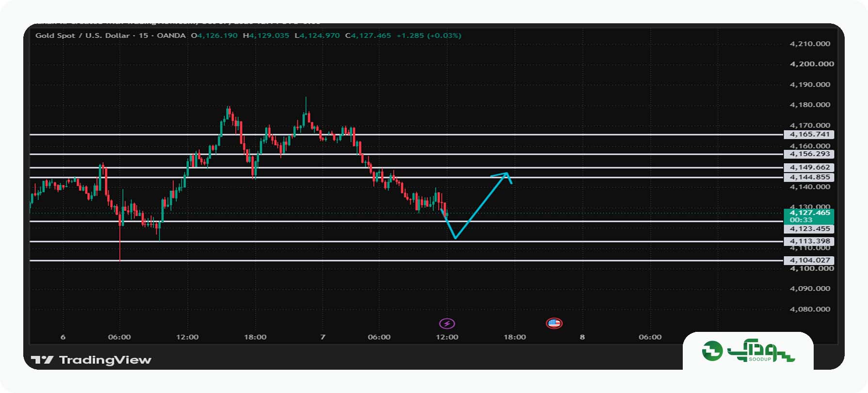Select the 4,104.027 price level label
The height and width of the screenshot is (393, 868).
click(x=809, y=260)
